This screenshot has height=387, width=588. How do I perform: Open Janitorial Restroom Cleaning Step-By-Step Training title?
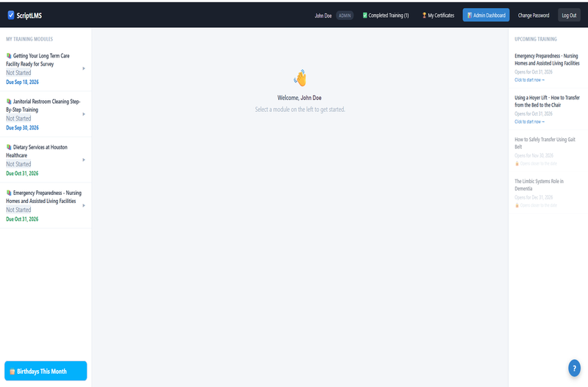[x=43, y=105]
